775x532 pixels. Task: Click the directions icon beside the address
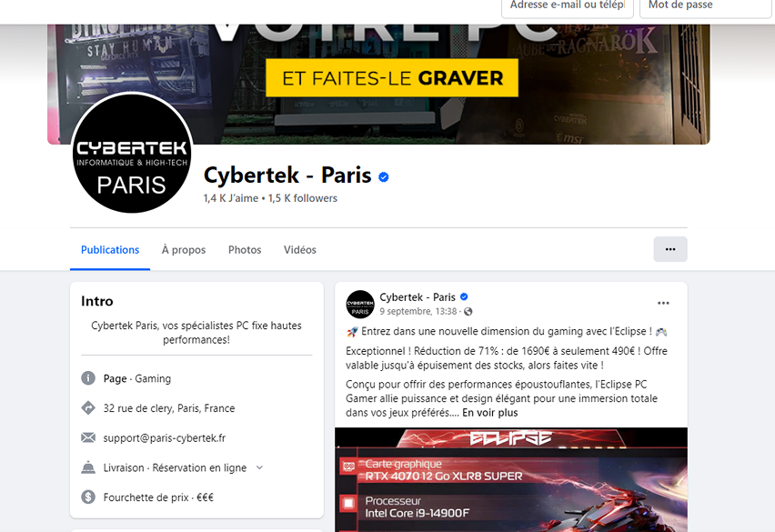pos(88,408)
